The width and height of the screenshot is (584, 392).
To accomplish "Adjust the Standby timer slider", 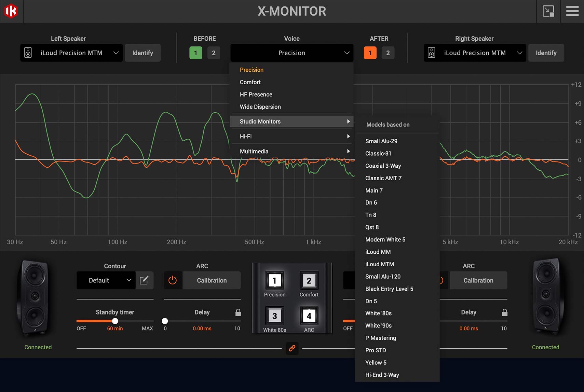I will tap(115, 321).
